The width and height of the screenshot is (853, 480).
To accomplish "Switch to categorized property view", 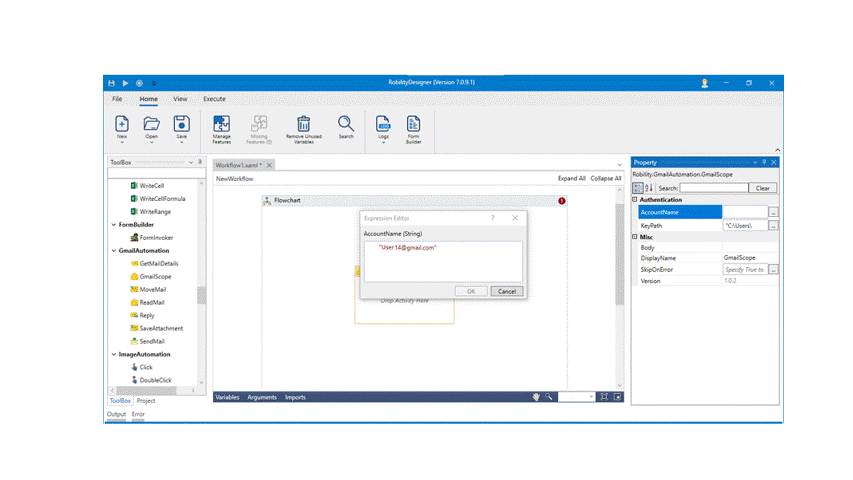I will coord(638,188).
